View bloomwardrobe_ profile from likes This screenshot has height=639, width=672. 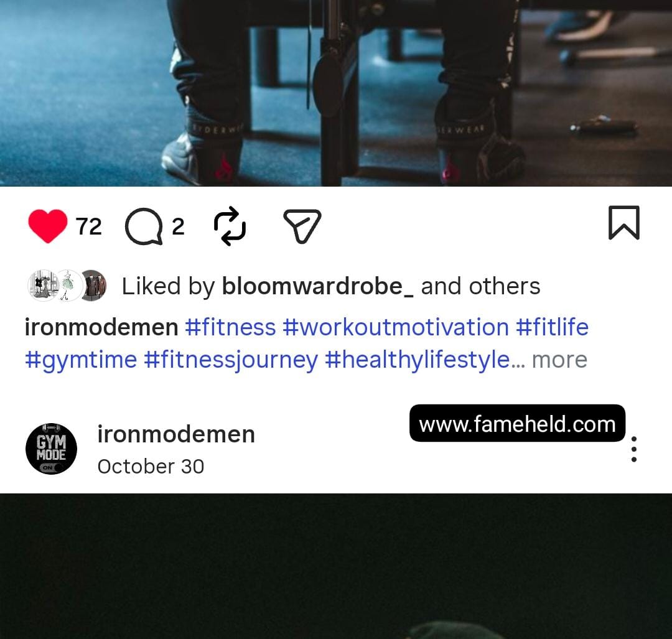point(317,286)
